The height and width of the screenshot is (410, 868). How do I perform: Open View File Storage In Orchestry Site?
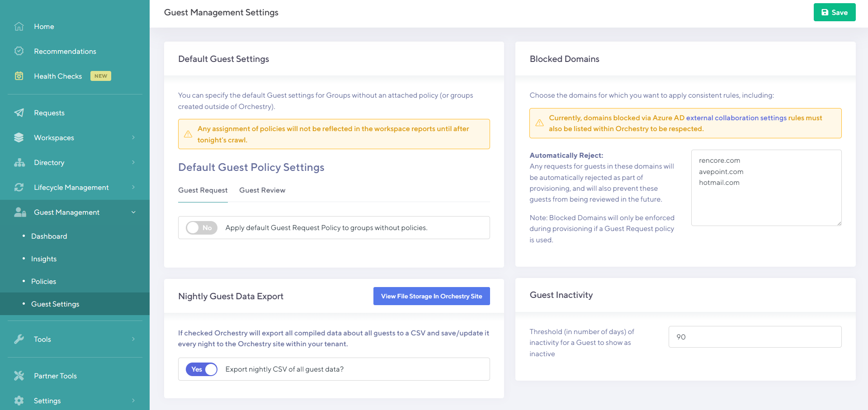point(431,297)
